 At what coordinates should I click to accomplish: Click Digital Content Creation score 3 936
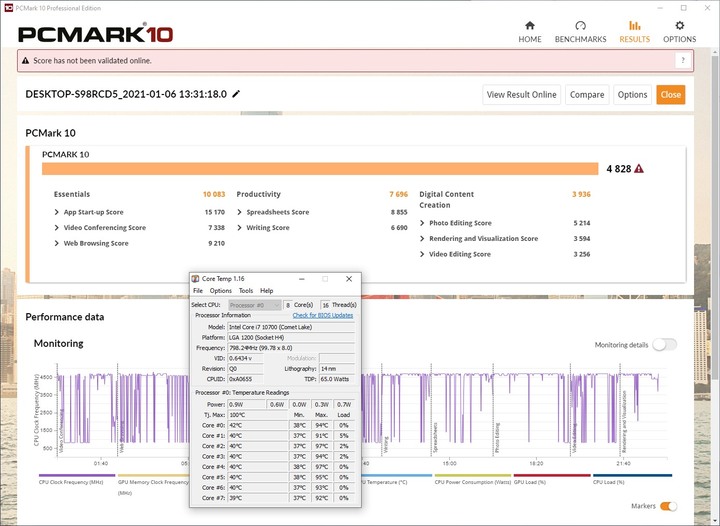(581, 194)
